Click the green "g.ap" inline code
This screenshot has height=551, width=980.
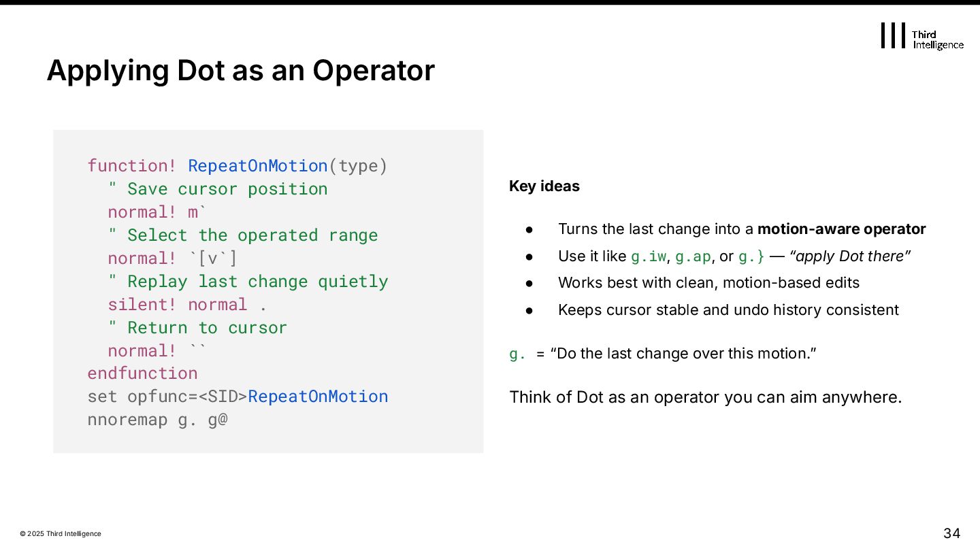(692, 256)
